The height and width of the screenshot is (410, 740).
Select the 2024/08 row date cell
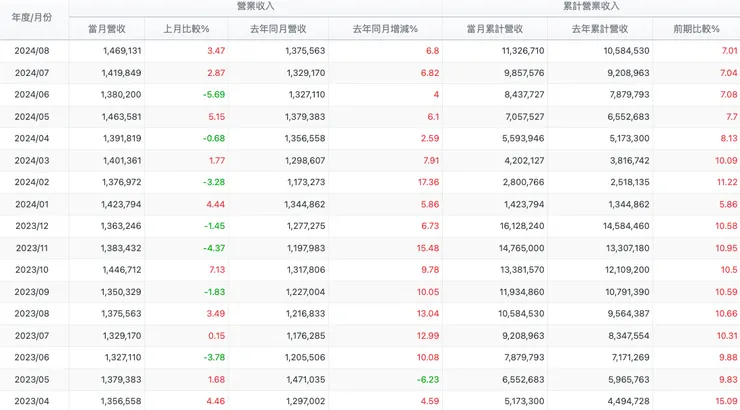(32, 50)
